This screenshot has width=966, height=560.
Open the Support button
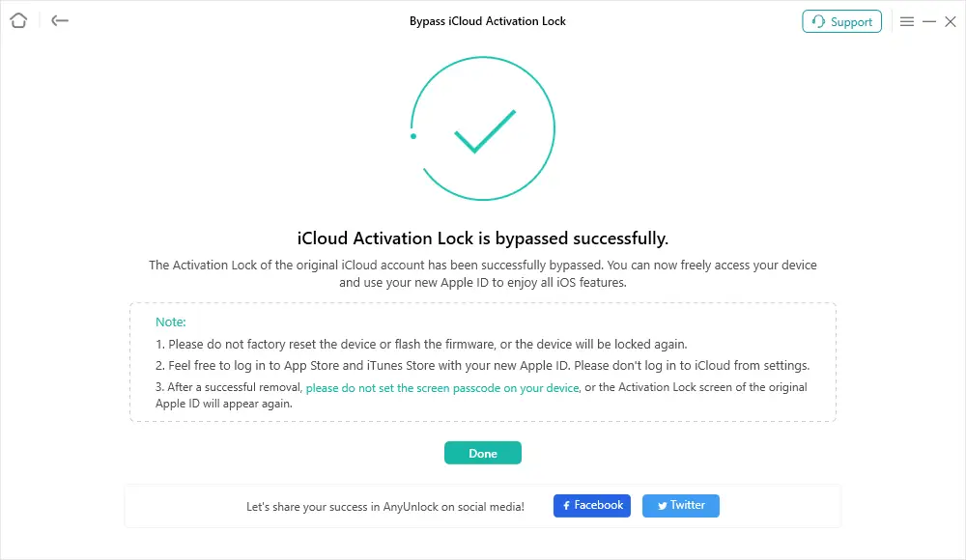(x=841, y=21)
